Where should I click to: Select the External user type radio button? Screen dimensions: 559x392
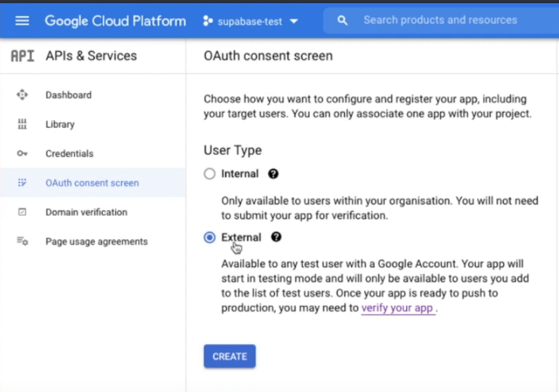click(210, 238)
